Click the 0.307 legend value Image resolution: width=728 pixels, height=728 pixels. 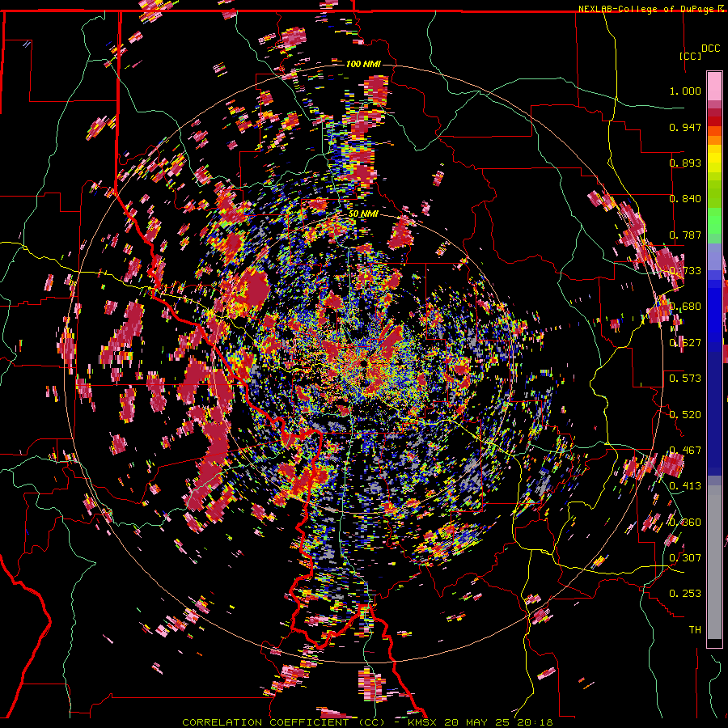(x=685, y=558)
